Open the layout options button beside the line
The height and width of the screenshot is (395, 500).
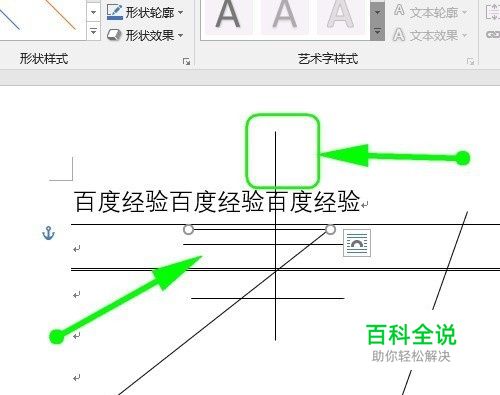click(x=357, y=243)
